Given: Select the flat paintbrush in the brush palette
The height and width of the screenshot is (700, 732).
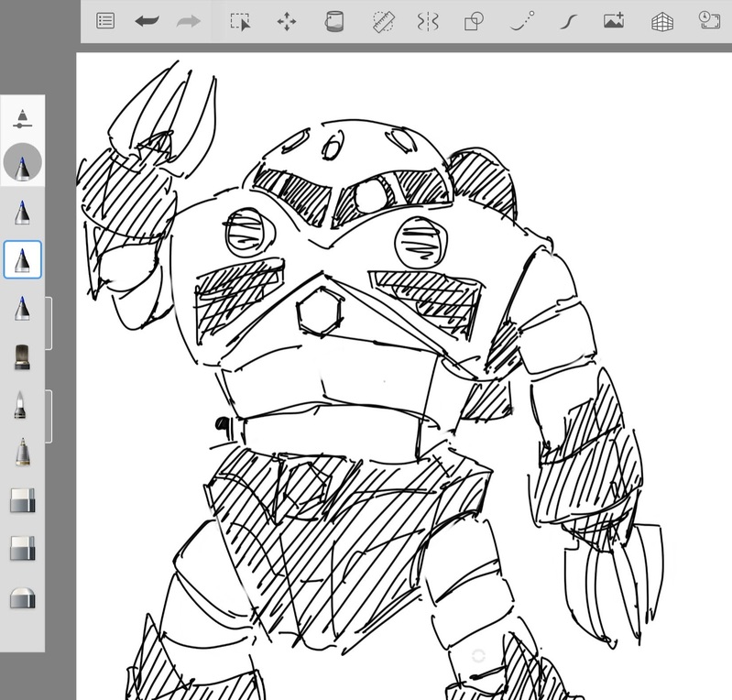Looking at the screenshot, I should click(x=22, y=357).
